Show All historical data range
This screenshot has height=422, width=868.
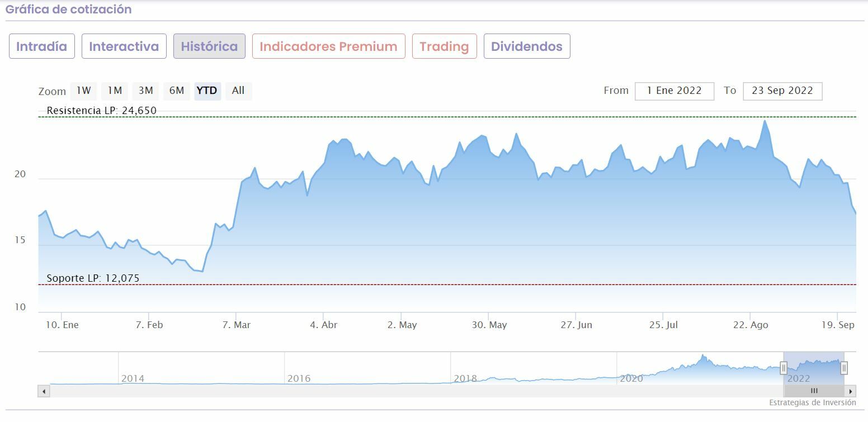tap(238, 91)
